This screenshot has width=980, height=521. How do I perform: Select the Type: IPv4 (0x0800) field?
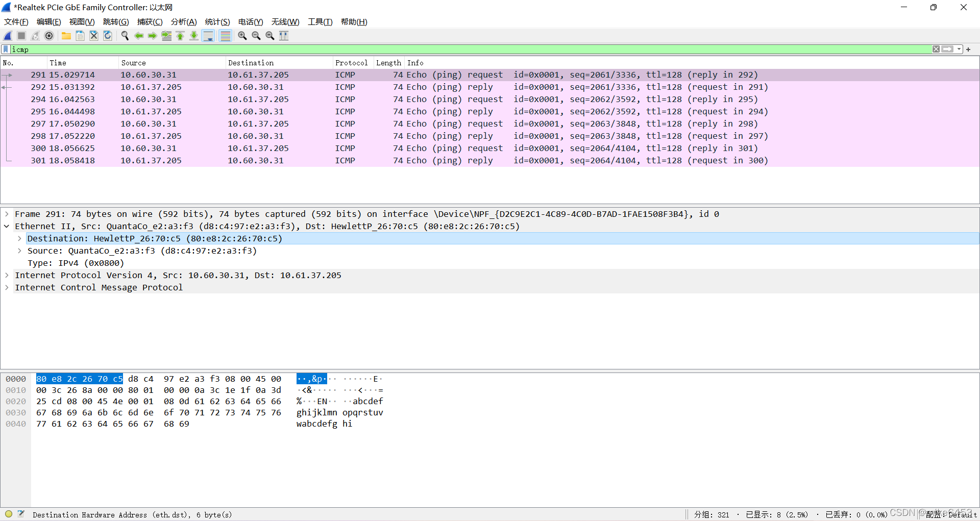pos(76,263)
